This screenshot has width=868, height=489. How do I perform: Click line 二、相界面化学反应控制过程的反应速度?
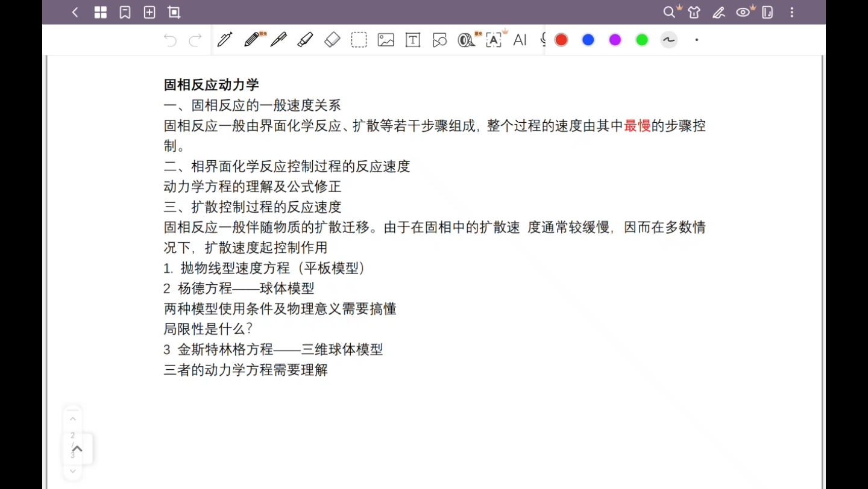287,166
